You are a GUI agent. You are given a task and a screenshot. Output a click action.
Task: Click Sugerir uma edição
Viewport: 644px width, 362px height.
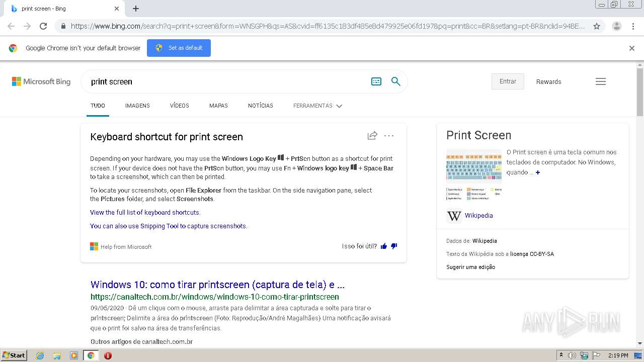pyautogui.click(x=470, y=267)
